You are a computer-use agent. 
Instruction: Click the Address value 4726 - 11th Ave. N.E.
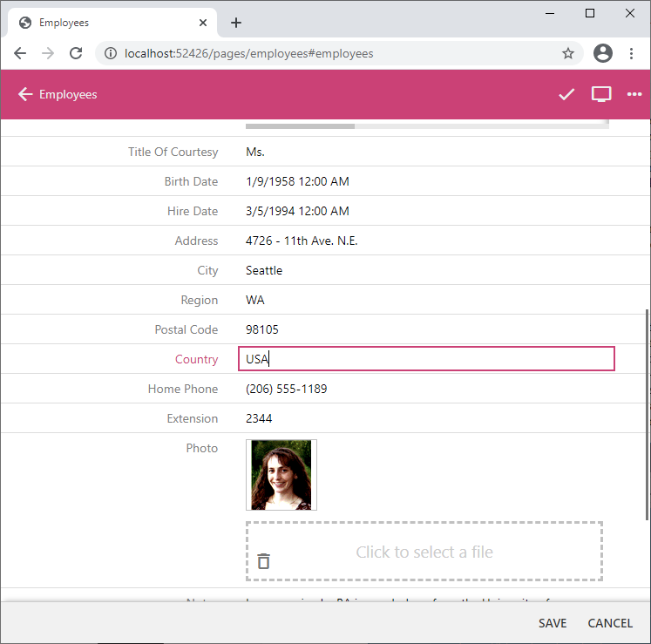pyautogui.click(x=302, y=241)
